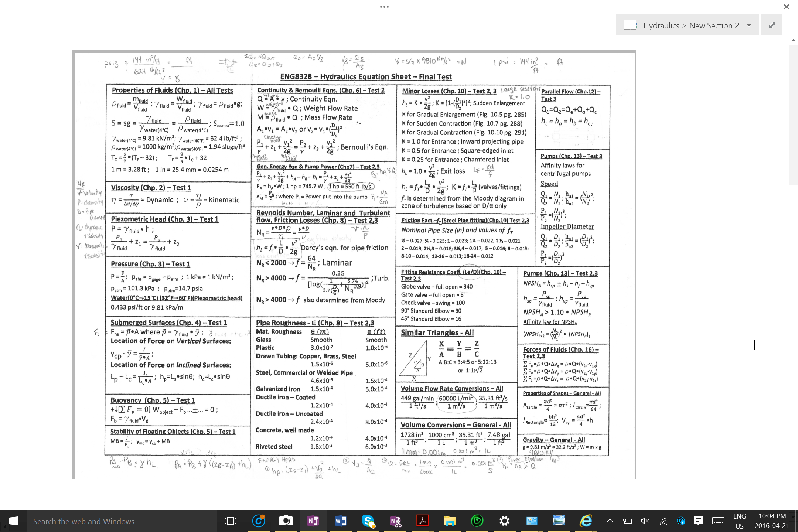798x532 pixels.
Task: Open the Camera app from the taskbar
Action: 286,521
